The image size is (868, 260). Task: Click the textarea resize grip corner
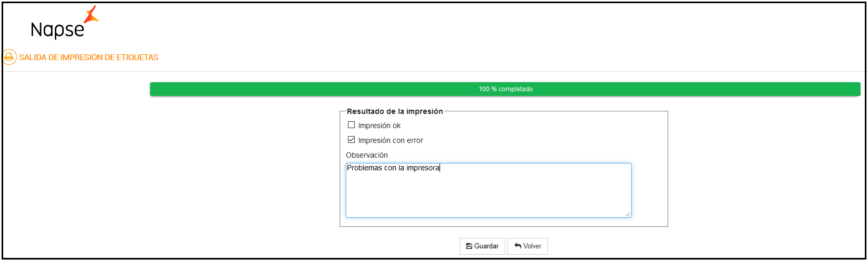pyautogui.click(x=627, y=214)
